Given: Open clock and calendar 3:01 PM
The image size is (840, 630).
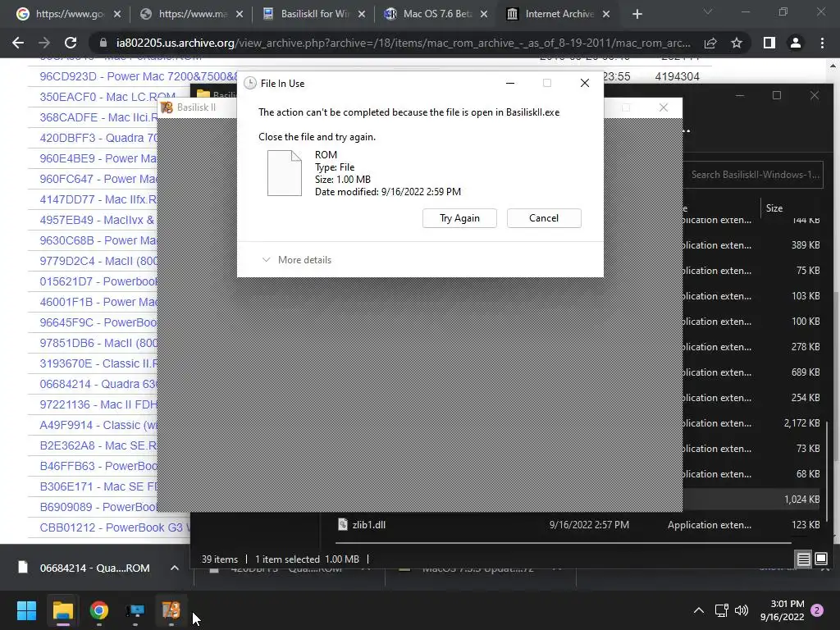Looking at the screenshot, I should [782, 610].
